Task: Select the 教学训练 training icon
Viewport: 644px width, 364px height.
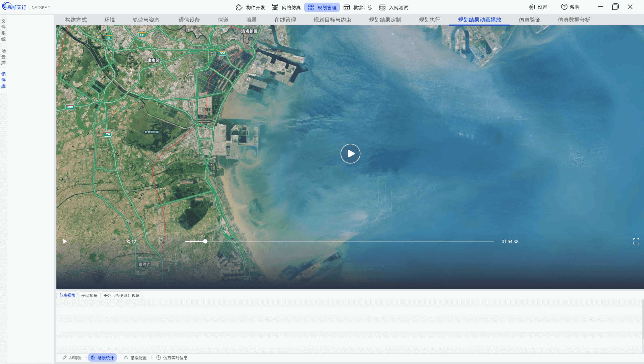Action: point(347,8)
